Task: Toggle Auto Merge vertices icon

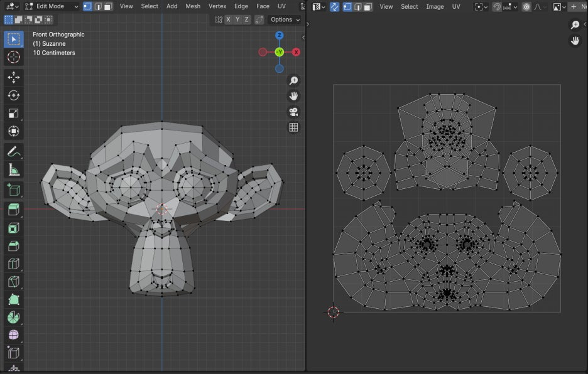Action: click(259, 19)
